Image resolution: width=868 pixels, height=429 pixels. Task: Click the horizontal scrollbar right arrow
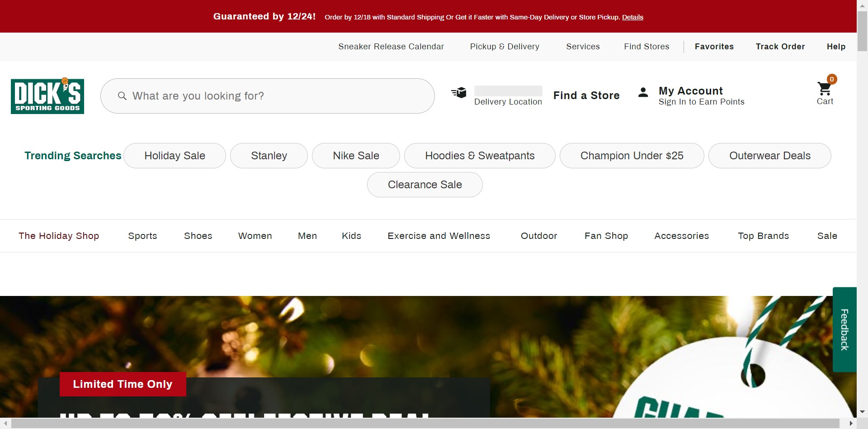[x=851, y=424]
